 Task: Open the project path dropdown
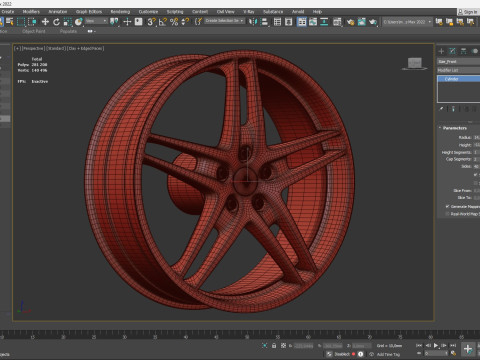click(x=407, y=22)
